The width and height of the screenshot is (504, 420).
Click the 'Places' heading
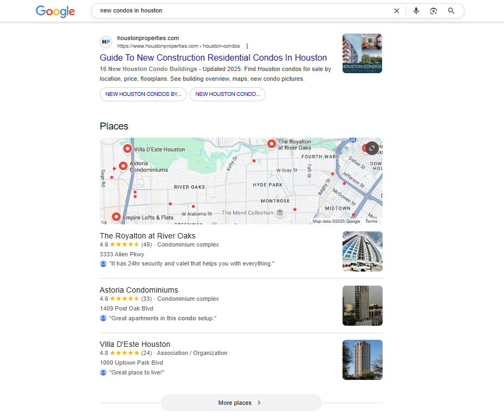[x=114, y=126]
